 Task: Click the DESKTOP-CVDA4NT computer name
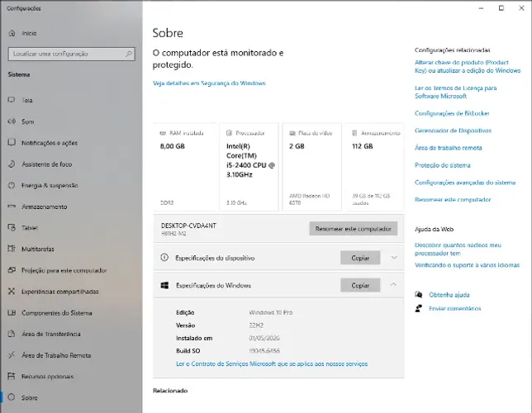click(188, 225)
